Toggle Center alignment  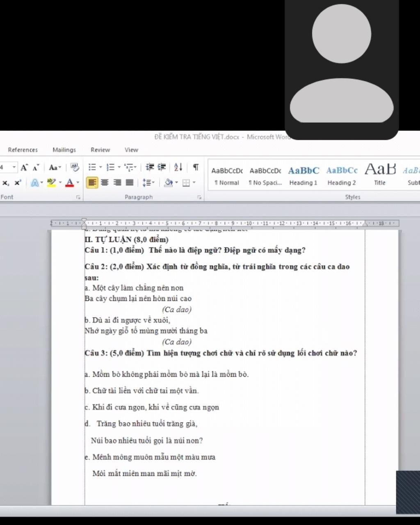(x=105, y=183)
